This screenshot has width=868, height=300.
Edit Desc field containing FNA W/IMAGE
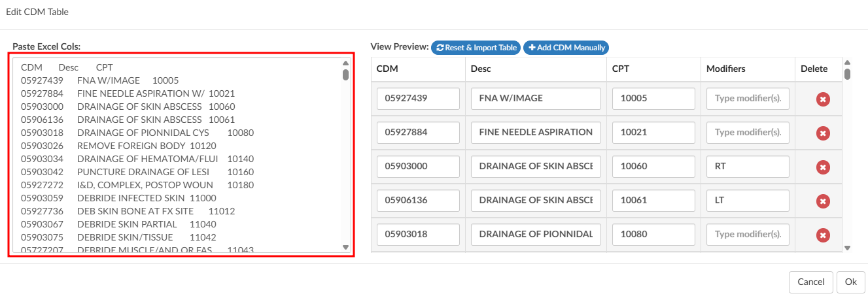pos(536,99)
